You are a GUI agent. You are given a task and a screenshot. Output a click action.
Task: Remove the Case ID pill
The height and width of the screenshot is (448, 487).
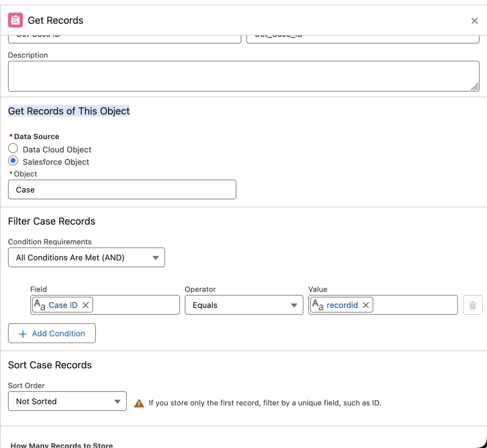86,305
